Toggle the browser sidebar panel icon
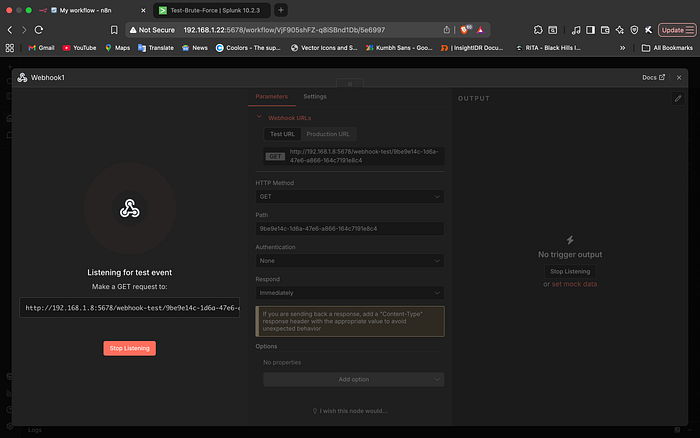The image size is (700, 438). point(590,30)
